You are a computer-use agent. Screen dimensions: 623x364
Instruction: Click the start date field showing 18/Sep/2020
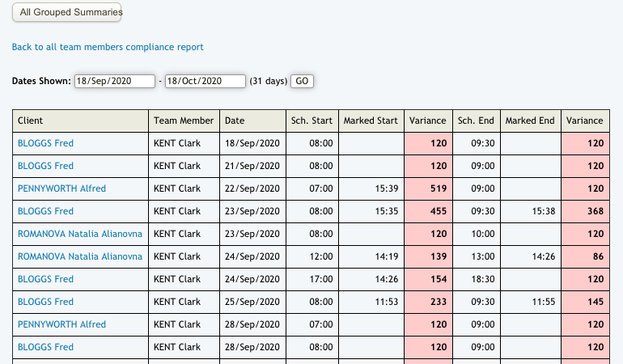click(x=114, y=82)
